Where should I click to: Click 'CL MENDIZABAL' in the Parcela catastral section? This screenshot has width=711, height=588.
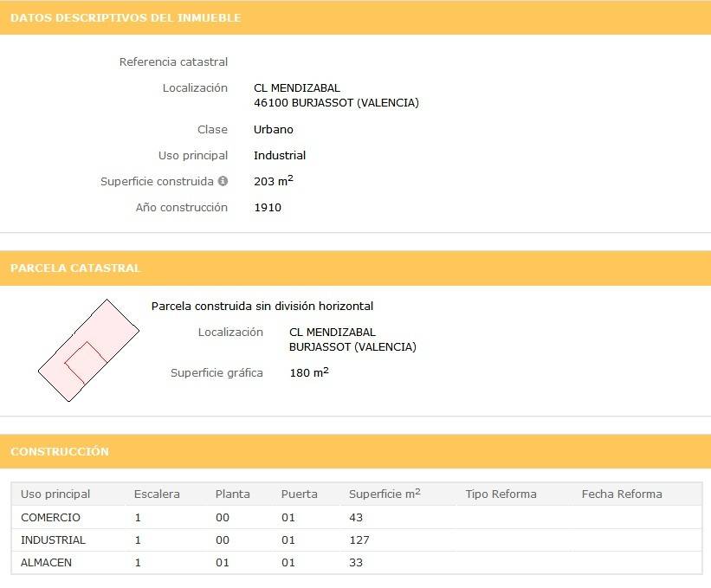pyautogui.click(x=333, y=333)
